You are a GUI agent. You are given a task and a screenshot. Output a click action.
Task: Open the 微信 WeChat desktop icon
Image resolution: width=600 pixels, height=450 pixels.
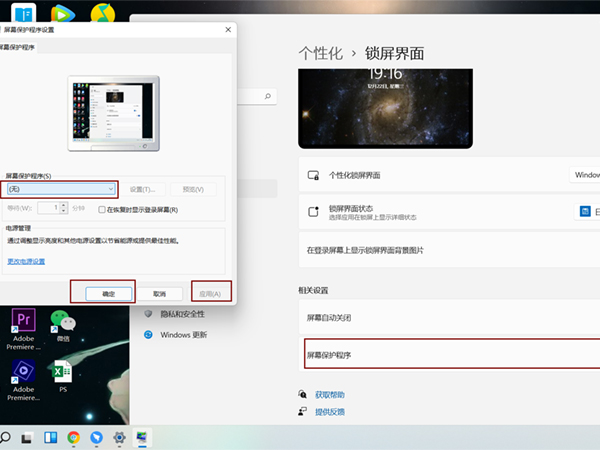pos(63,326)
